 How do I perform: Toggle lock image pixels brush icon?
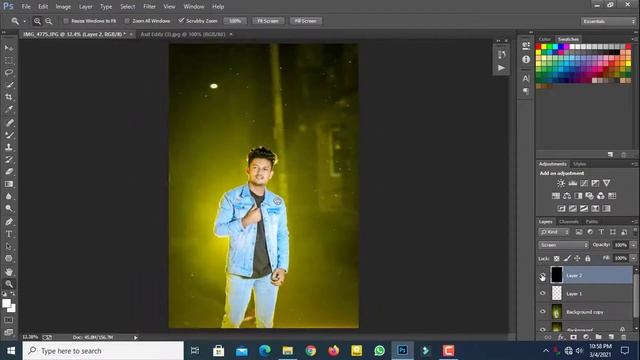(567, 258)
